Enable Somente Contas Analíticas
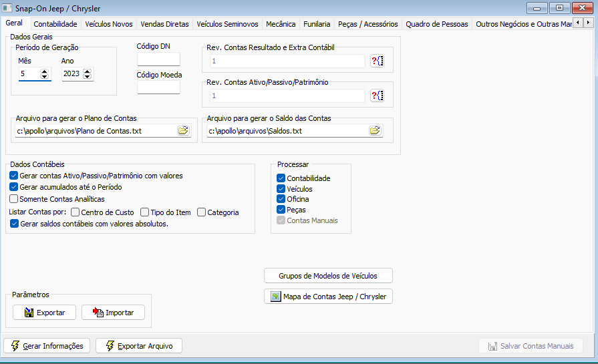Screen dimensions: 598x364 14,199
